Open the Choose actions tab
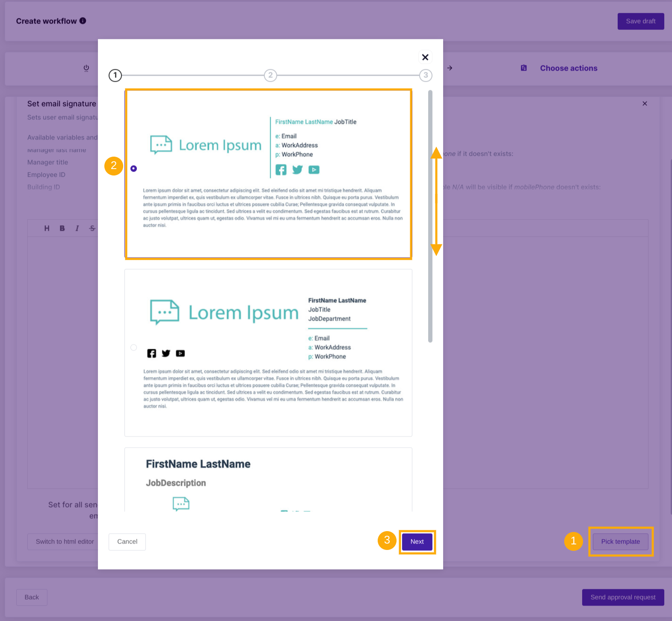The image size is (672, 621). (568, 68)
